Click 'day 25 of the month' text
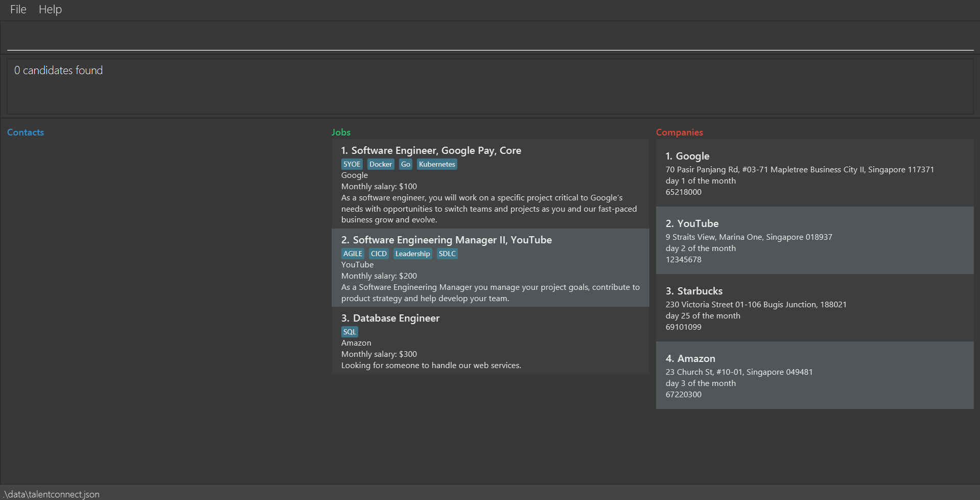Image resolution: width=980 pixels, height=500 pixels. click(703, 316)
